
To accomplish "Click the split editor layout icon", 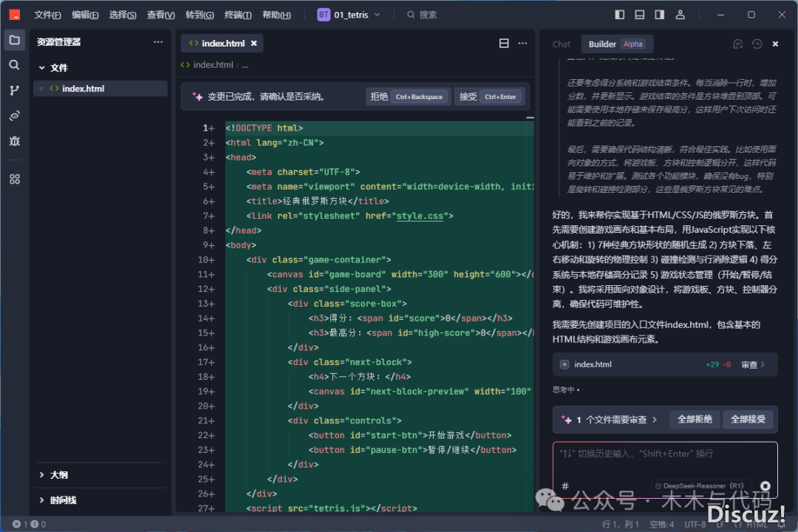I will tap(504, 44).
